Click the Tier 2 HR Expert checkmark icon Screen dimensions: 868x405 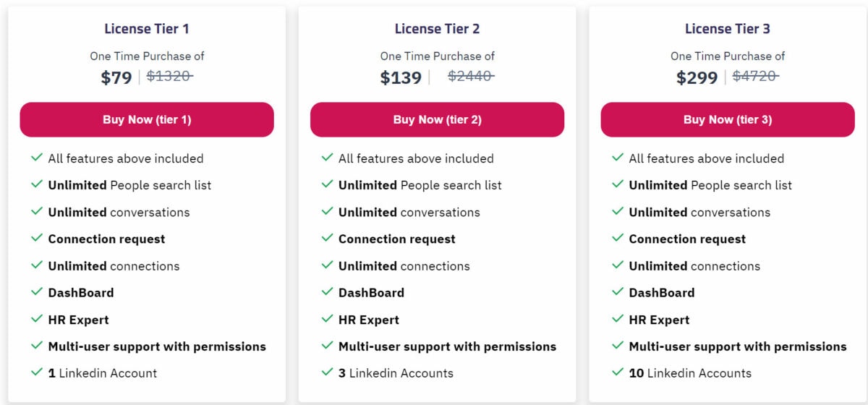coord(327,319)
